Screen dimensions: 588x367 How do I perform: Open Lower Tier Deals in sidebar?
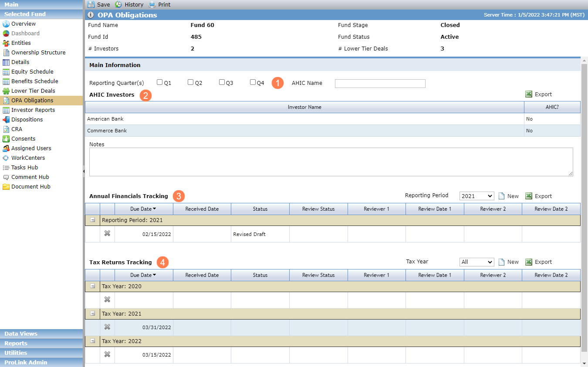point(33,91)
